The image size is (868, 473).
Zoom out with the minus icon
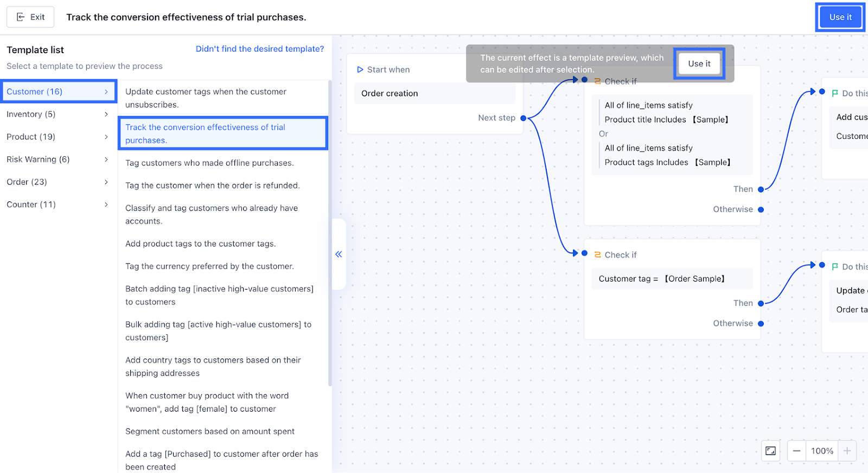pyautogui.click(x=796, y=451)
